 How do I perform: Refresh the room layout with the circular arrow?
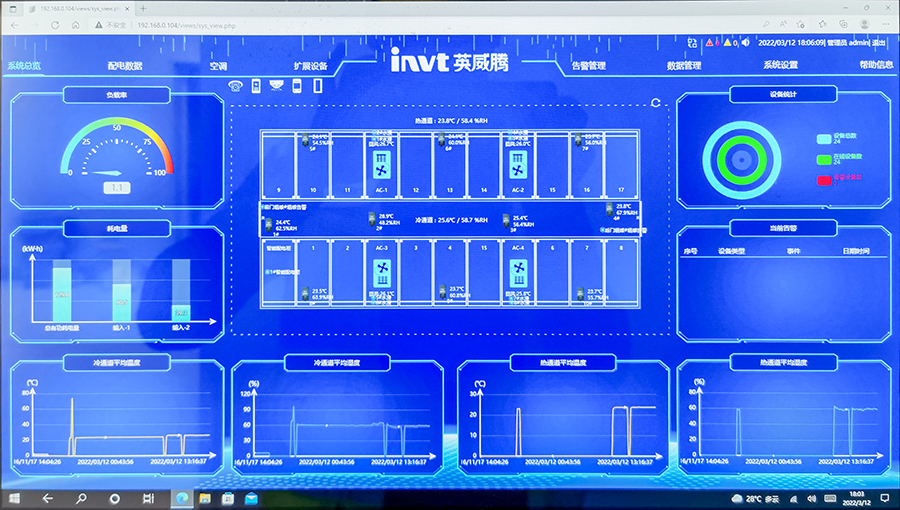(x=656, y=102)
